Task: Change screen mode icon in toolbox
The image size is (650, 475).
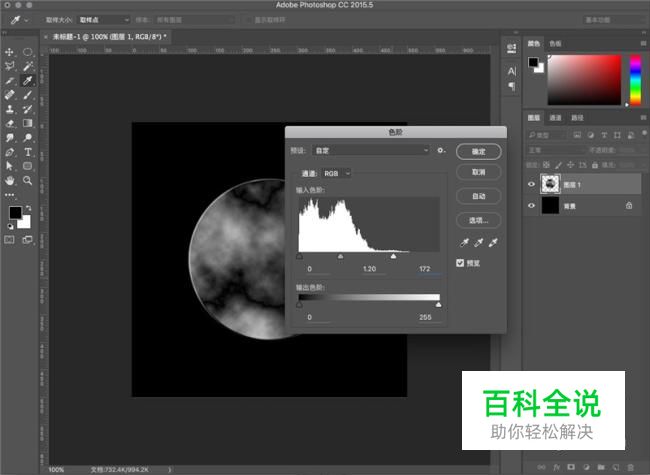Action: 27,240
